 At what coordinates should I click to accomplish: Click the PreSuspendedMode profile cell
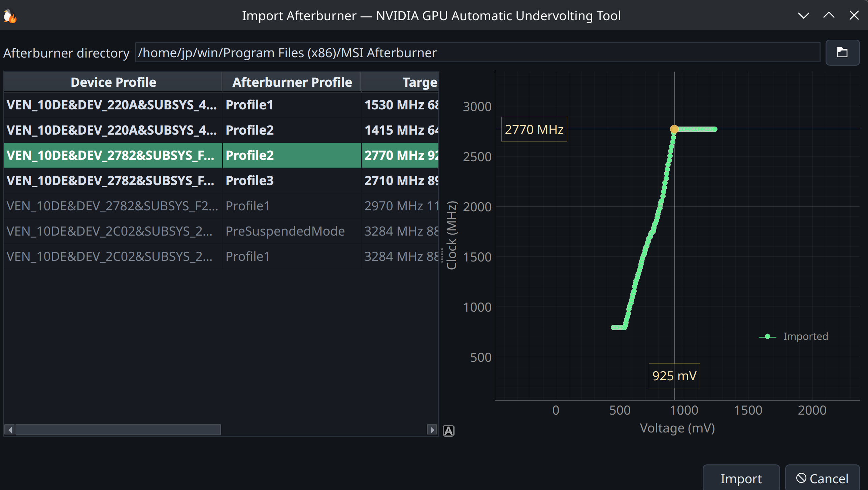click(292, 231)
